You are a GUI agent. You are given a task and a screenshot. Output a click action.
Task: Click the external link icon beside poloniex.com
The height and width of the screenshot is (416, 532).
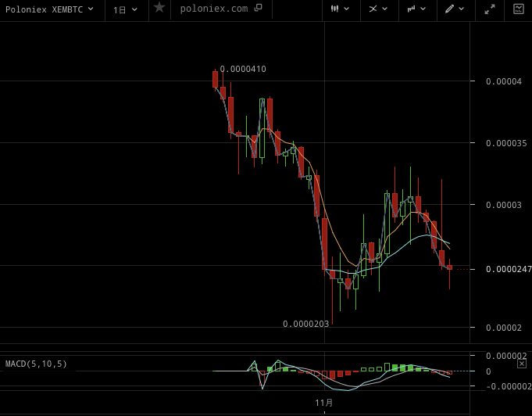tap(259, 8)
